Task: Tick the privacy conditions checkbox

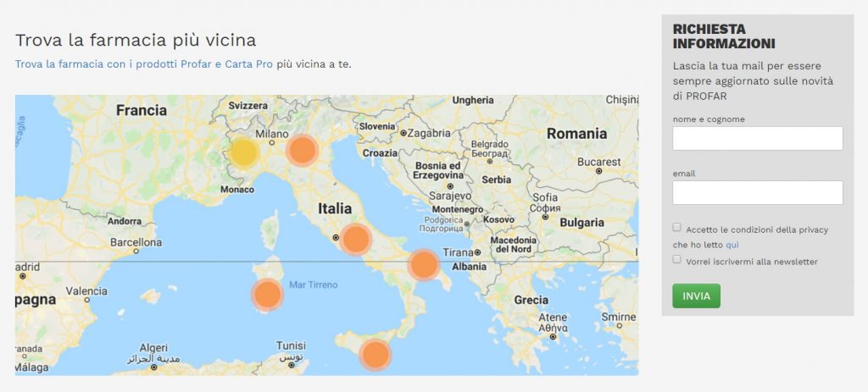Action: (676, 227)
